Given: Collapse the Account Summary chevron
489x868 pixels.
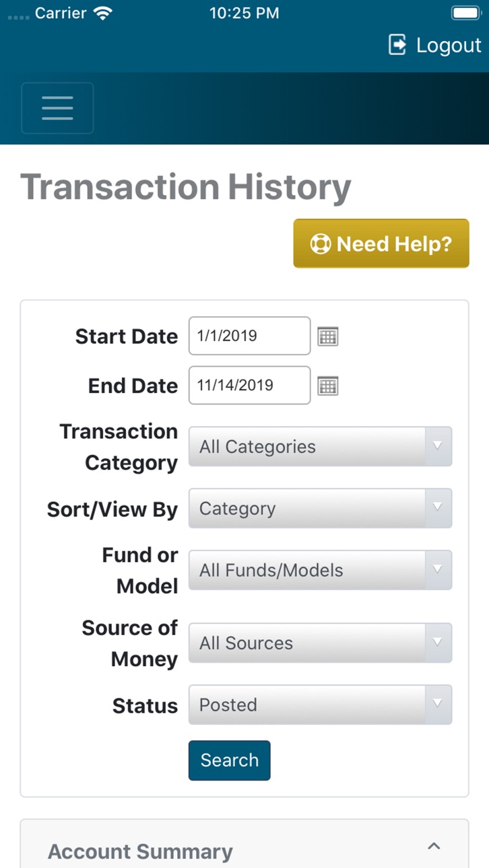Looking at the screenshot, I should click(434, 846).
